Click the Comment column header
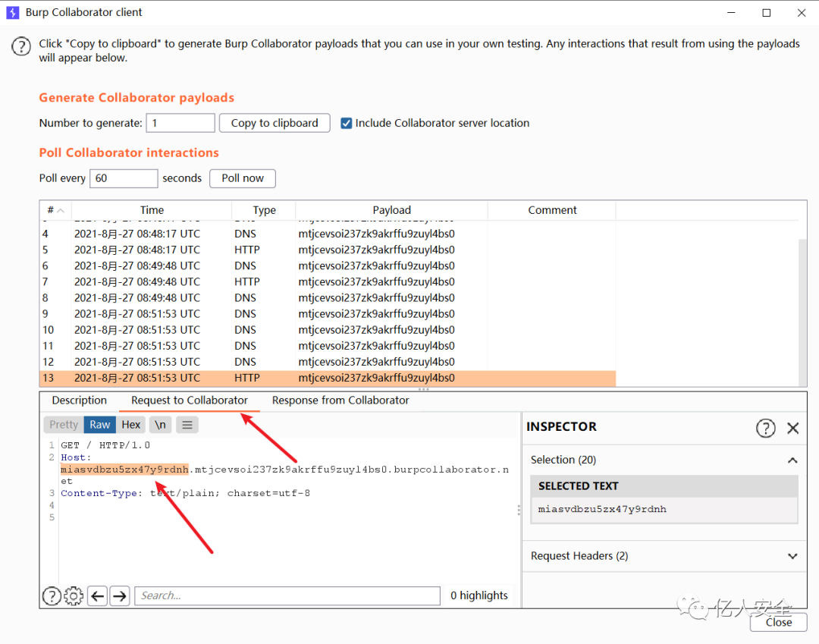This screenshot has width=819, height=644. coord(551,210)
